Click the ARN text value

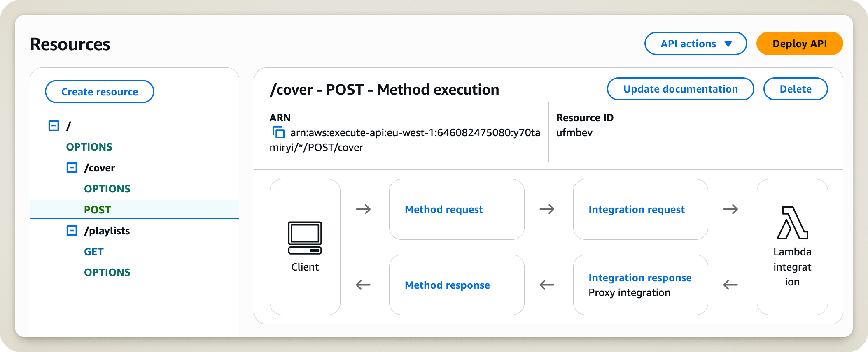coord(405,140)
